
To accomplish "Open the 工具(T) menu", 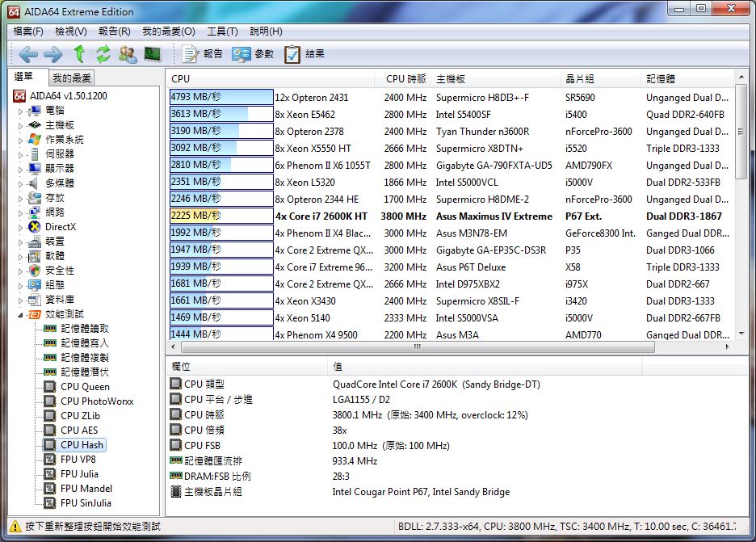I will coord(222,32).
